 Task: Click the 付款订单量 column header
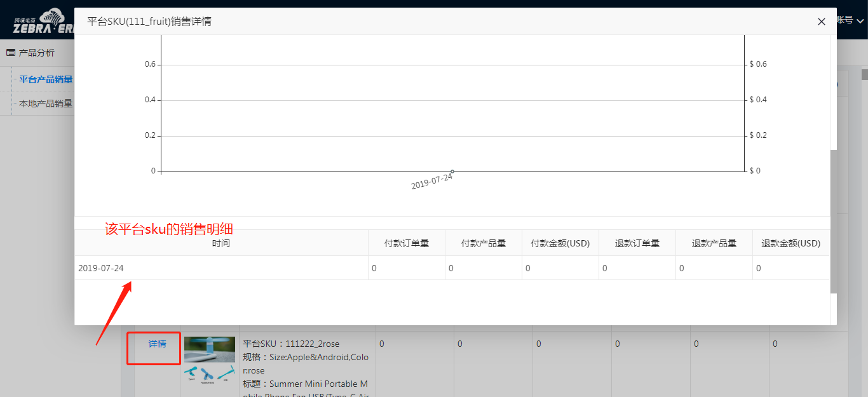(x=407, y=243)
